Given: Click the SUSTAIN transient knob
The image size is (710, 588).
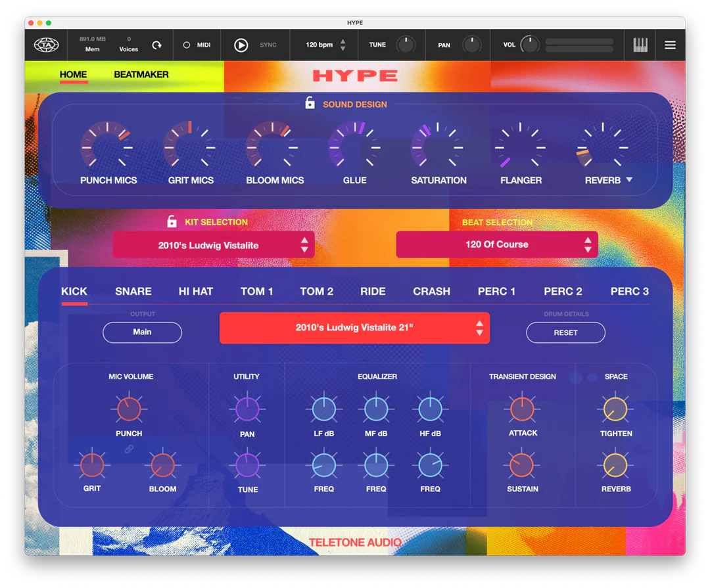Looking at the screenshot, I should 522,465.
